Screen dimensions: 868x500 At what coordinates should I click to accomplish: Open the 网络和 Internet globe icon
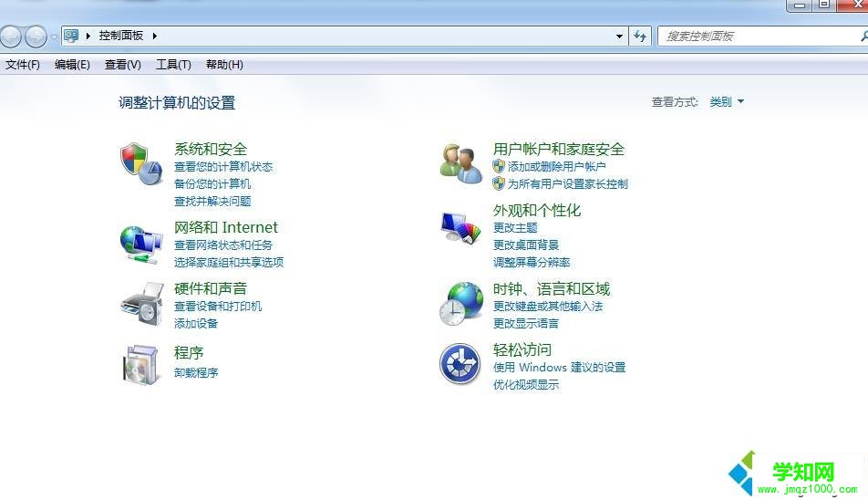[x=141, y=245]
